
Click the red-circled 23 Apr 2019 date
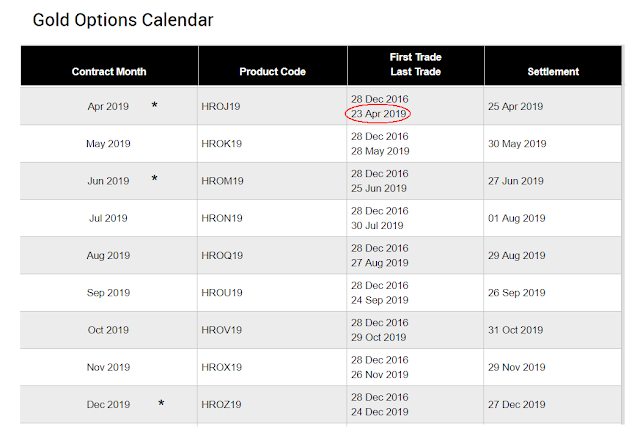(380, 114)
